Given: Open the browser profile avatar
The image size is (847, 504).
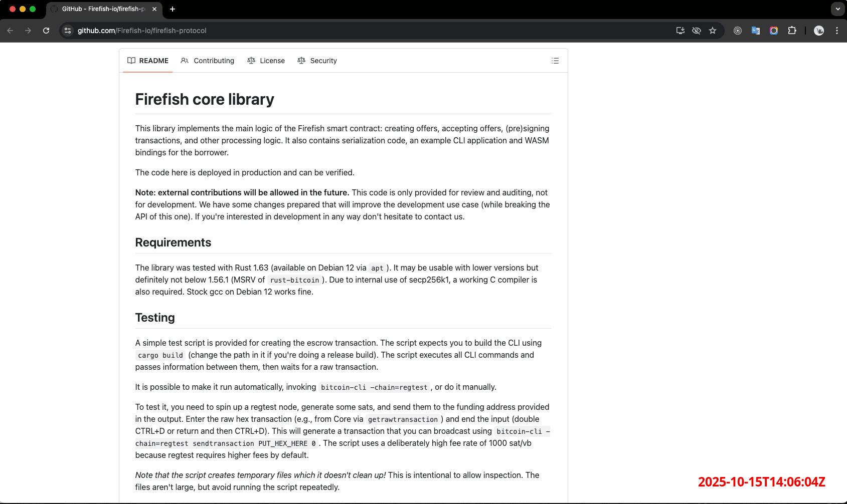Looking at the screenshot, I should click(819, 31).
